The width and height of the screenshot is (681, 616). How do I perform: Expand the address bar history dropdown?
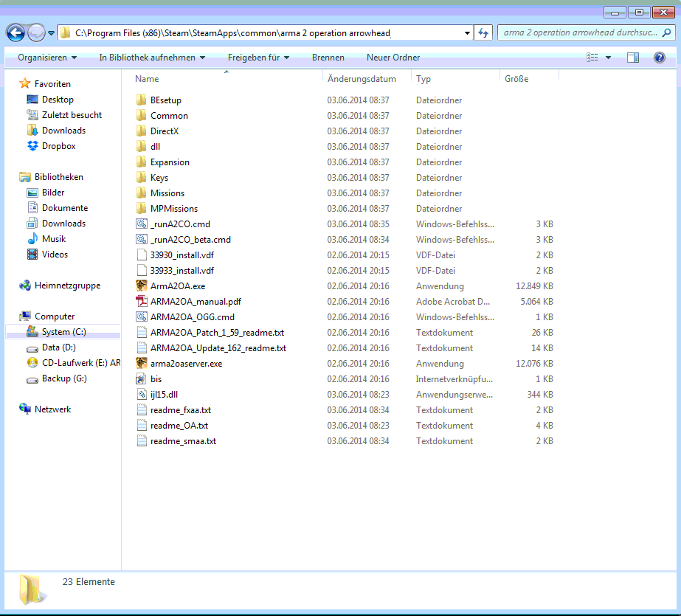tap(467, 33)
